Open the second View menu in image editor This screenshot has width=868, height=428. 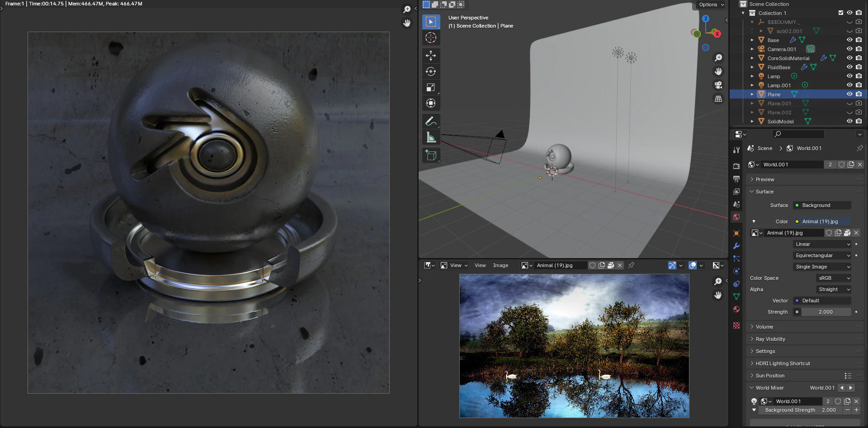(x=480, y=265)
